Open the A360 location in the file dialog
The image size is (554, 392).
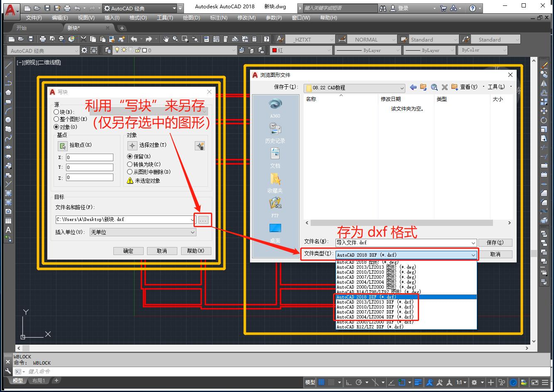point(275,108)
